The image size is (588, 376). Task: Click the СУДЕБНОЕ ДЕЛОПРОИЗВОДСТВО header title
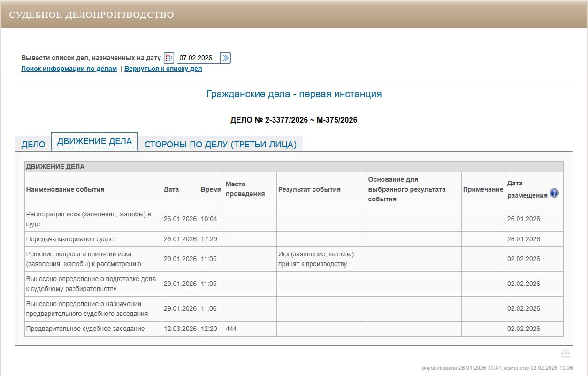click(92, 15)
